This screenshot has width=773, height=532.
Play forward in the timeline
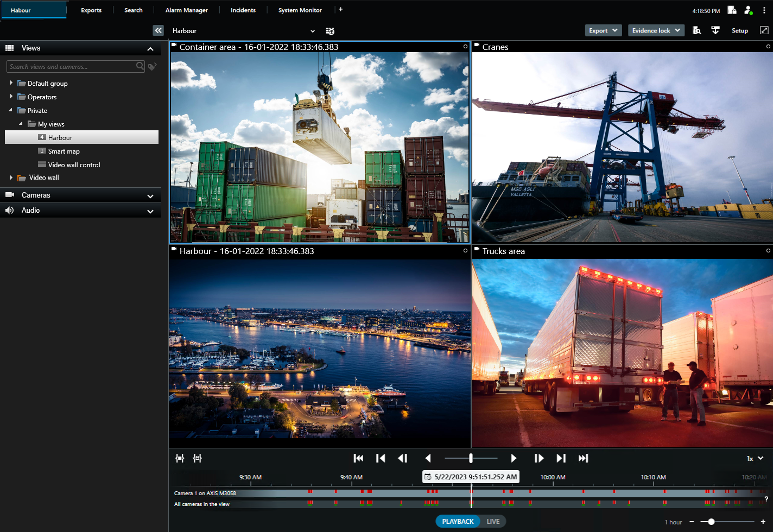tap(513, 458)
